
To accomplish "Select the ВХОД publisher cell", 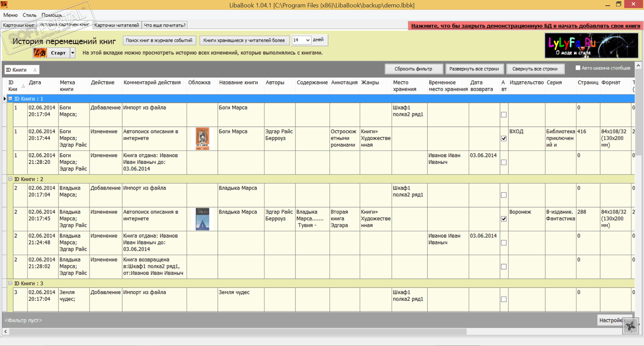I will click(x=527, y=139).
